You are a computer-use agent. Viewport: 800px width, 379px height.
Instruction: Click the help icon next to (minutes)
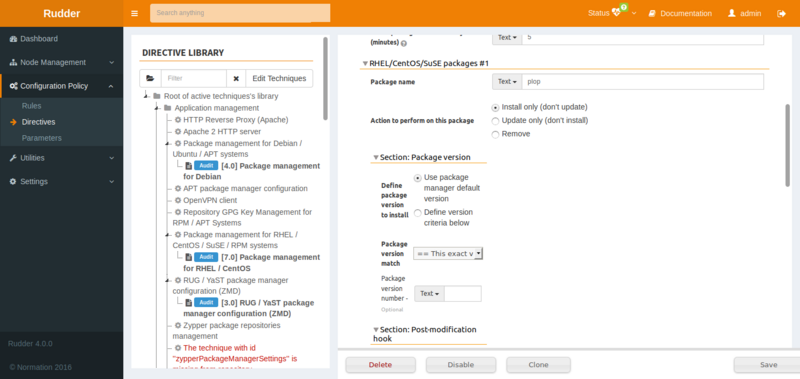(x=404, y=43)
